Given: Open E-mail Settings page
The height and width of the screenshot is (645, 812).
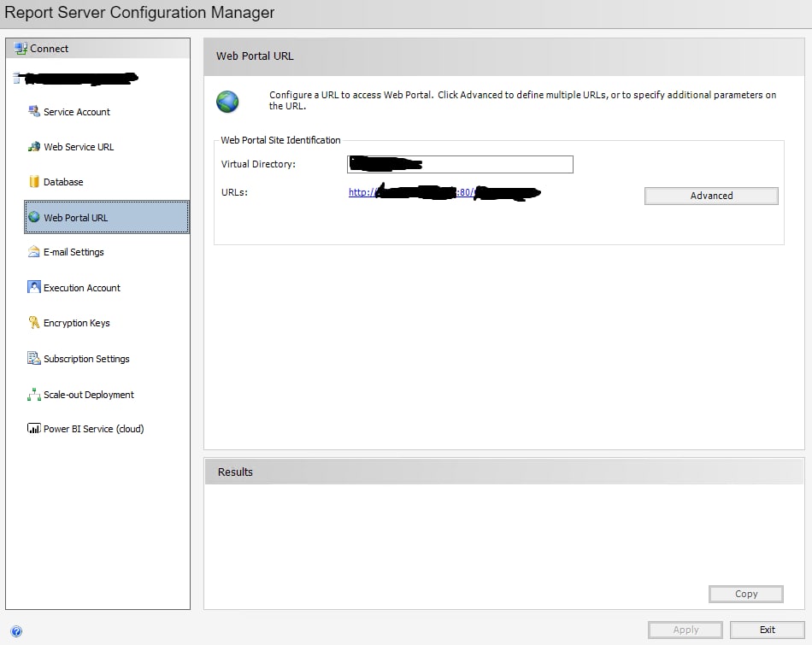Looking at the screenshot, I should tap(74, 252).
